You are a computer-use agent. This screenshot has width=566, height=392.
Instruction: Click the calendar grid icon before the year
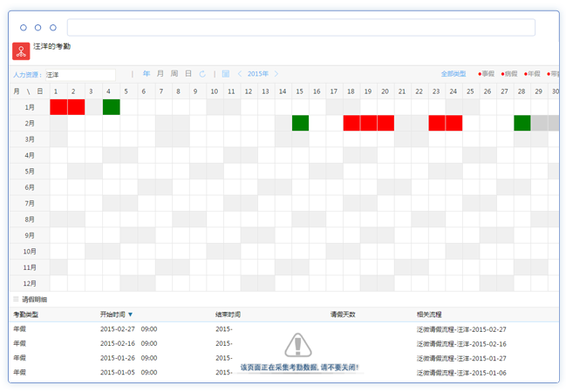coord(226,74)
